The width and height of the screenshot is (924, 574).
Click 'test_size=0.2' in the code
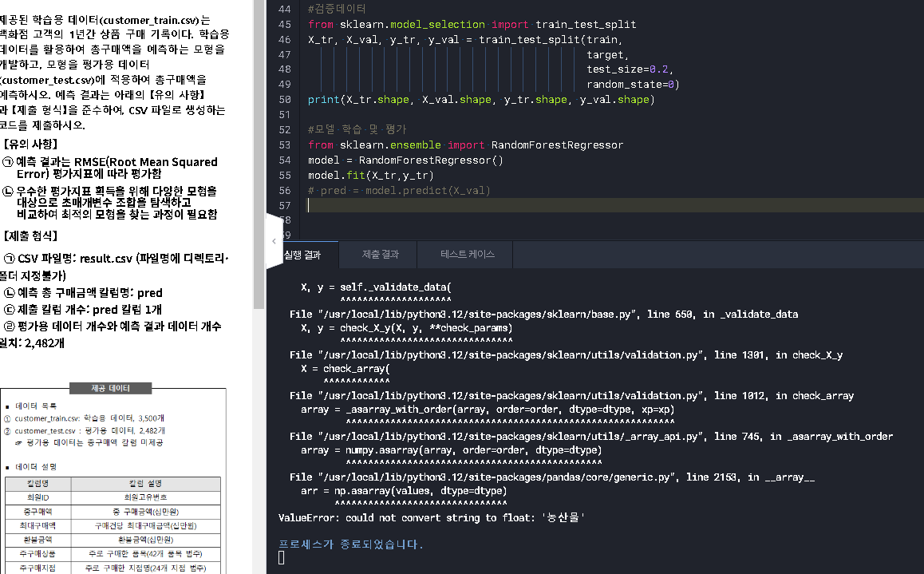pyautogui.click(x=627, y=69)
